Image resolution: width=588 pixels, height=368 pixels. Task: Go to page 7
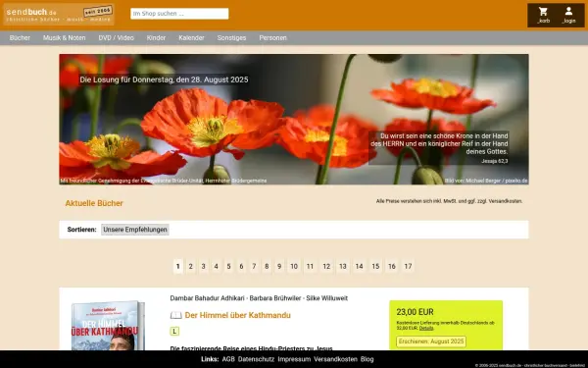pyautogui.click(x=254, y=266)
